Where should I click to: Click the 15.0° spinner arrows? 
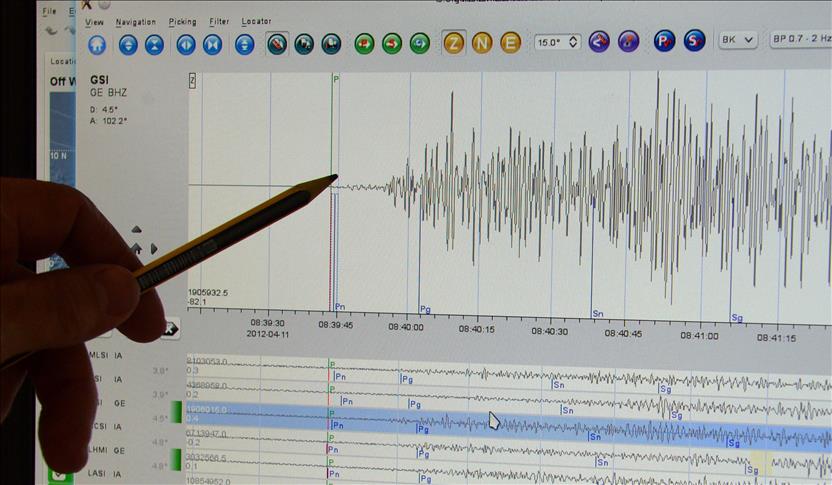[x=573, y=42]
